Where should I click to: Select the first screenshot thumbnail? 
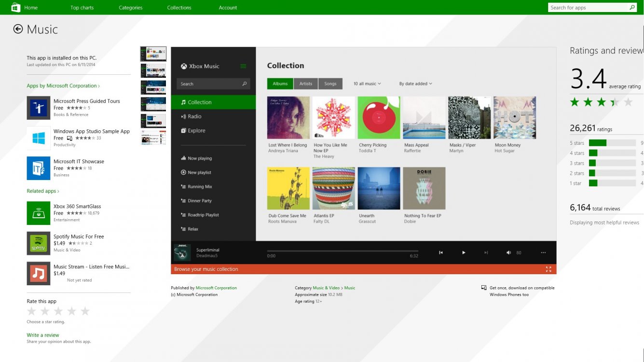coord(153,54)
